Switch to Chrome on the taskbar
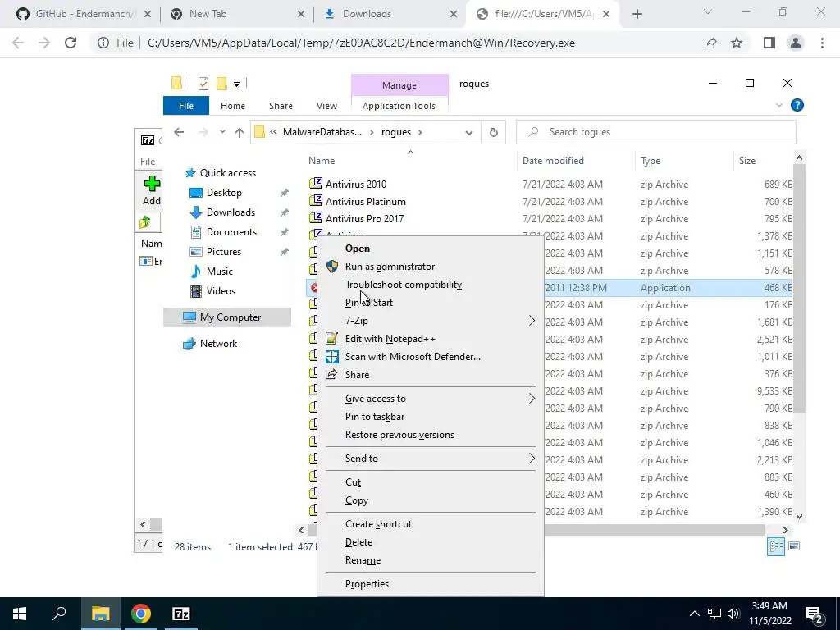840x630 pixels. tap(141, 614)
